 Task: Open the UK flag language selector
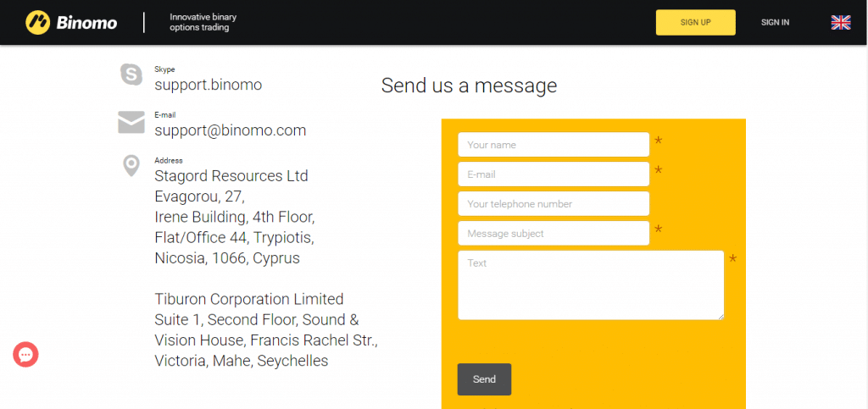[x=840, y=23]
